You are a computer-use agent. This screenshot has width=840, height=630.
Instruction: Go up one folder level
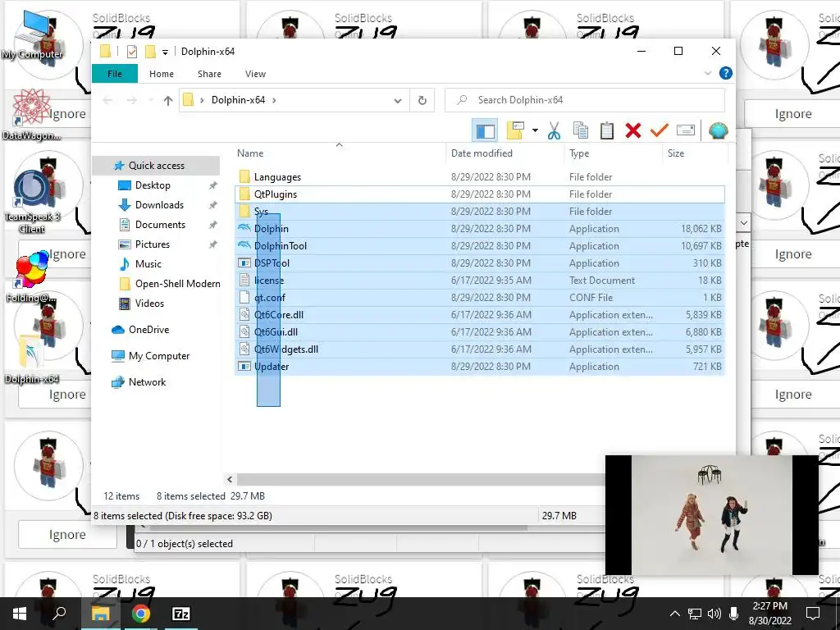[167, 100]
